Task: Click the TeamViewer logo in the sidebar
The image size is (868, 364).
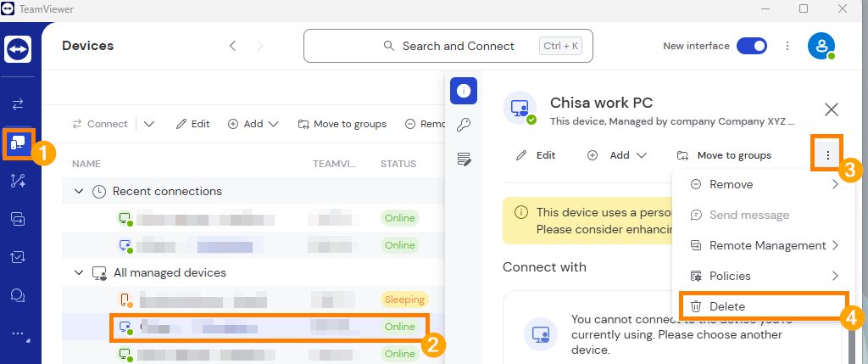Action: (x=18, y=49)
